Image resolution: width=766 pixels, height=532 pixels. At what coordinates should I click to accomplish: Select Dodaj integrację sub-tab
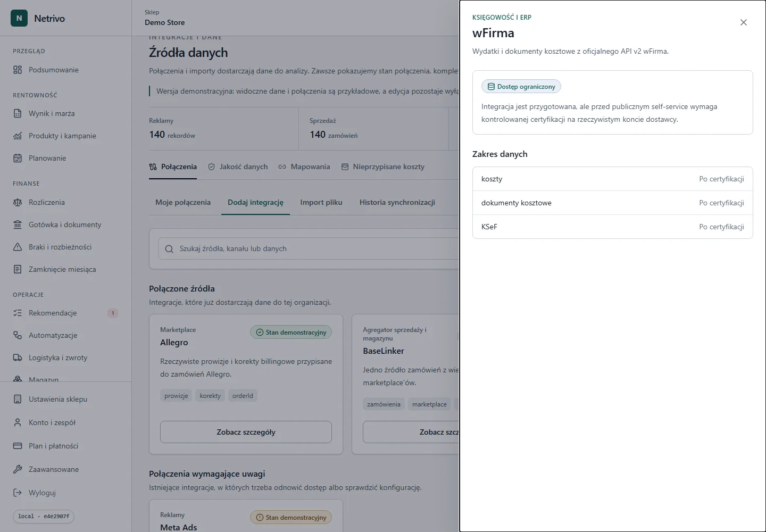click(x=255, y=202)
